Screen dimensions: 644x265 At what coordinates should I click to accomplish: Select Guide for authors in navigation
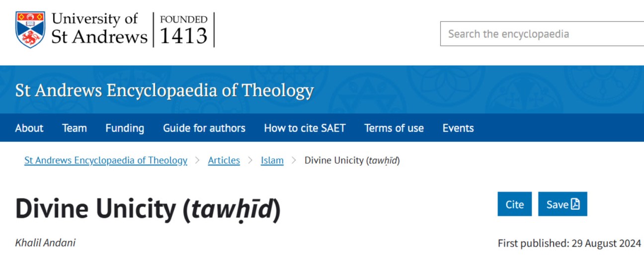point(204,128)
